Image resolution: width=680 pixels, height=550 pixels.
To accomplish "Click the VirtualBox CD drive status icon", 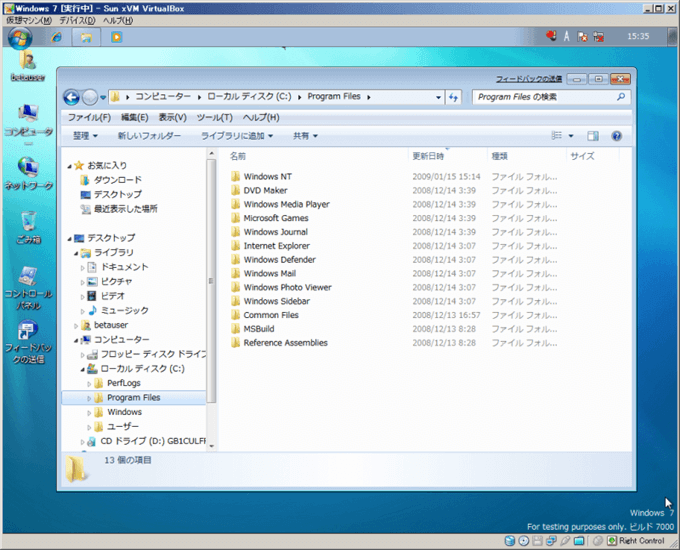I will pos(525,541).
